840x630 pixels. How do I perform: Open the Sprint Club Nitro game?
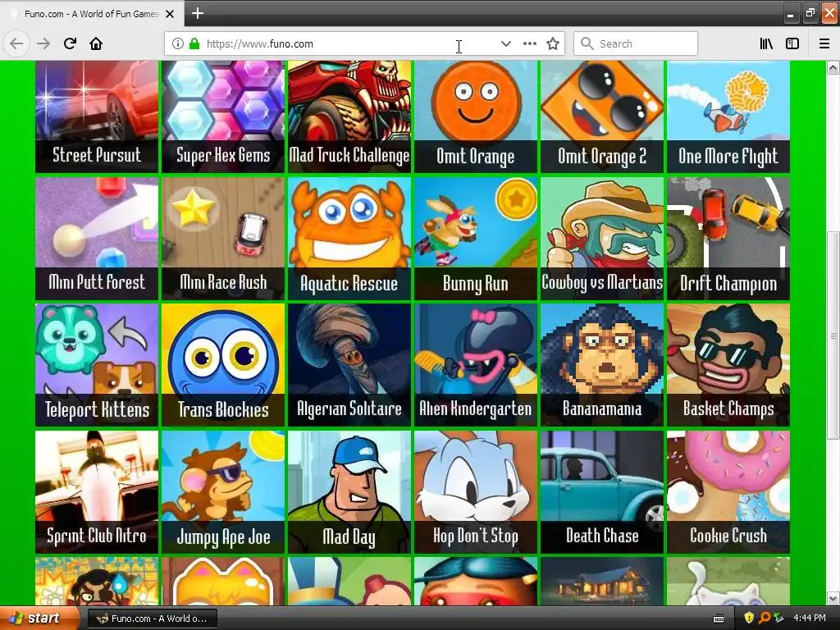[x=97, y=492]
